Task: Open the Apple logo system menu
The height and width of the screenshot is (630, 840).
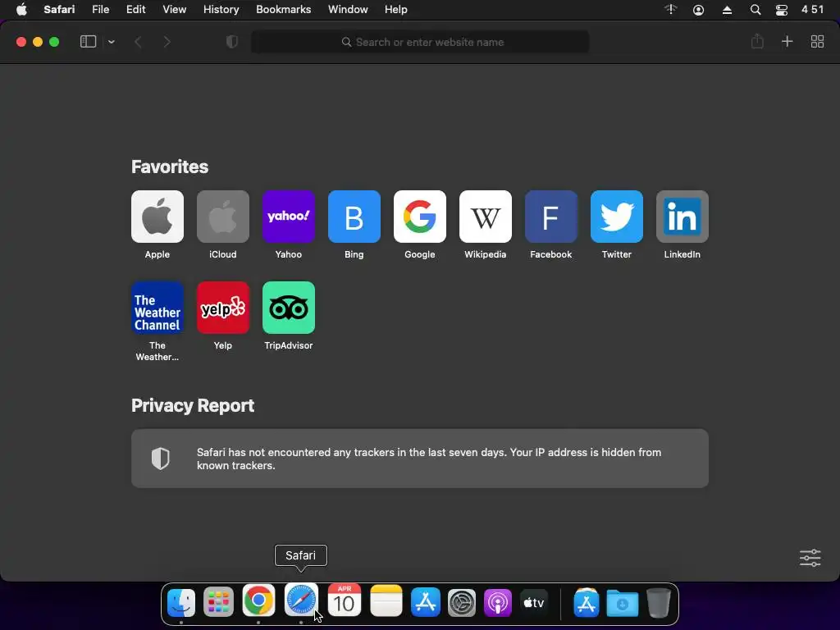Action: (21, 10)
